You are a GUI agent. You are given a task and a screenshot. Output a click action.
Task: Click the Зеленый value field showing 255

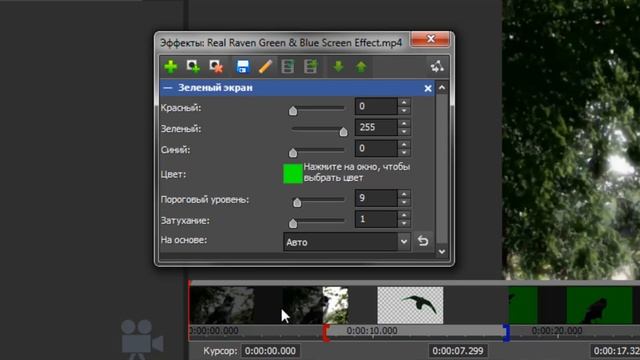point(376,127)
